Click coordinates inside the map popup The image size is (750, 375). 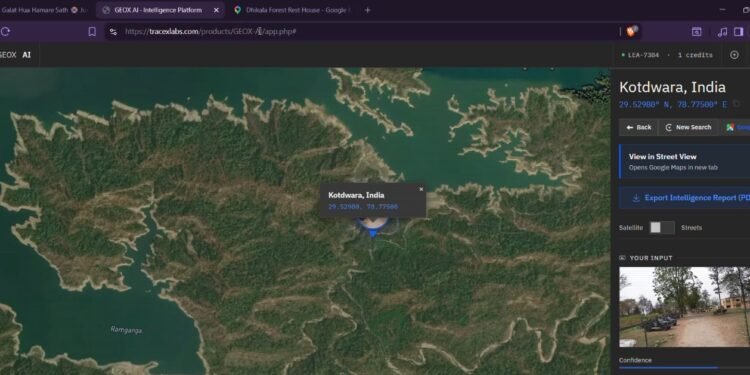tap(363, 207)
